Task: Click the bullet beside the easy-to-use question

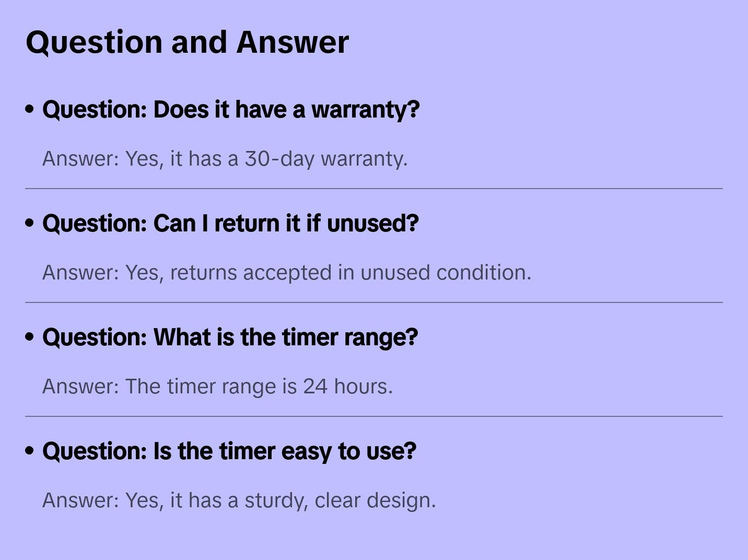Action: coord(30,451)
